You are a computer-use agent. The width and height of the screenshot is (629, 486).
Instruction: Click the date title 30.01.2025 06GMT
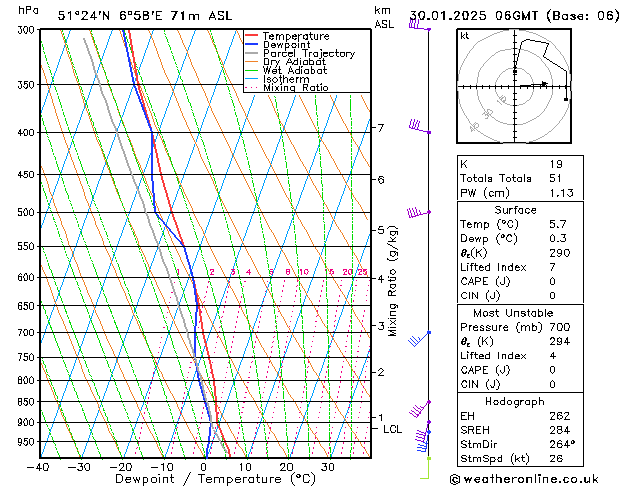point(514,15)
